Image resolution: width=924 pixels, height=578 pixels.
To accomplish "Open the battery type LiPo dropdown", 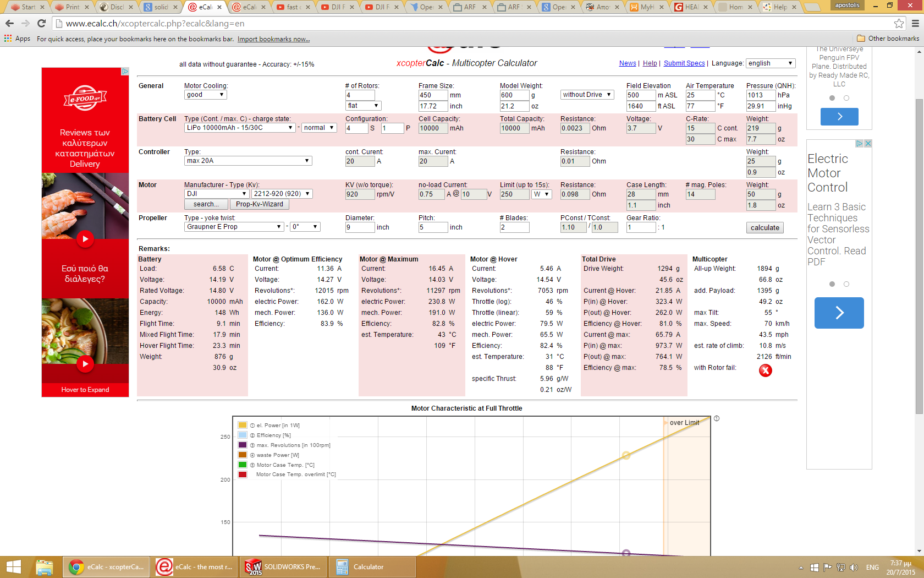I will coord(240,128).
